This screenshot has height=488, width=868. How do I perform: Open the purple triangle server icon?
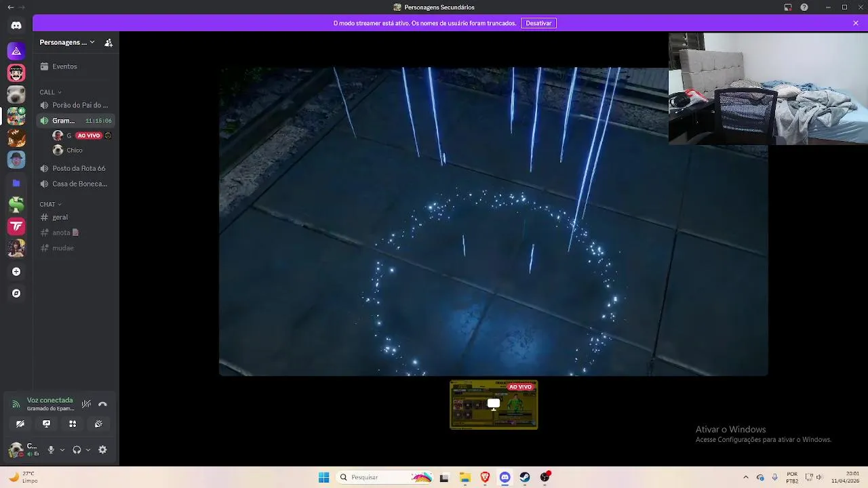click(x=16, y=51)
